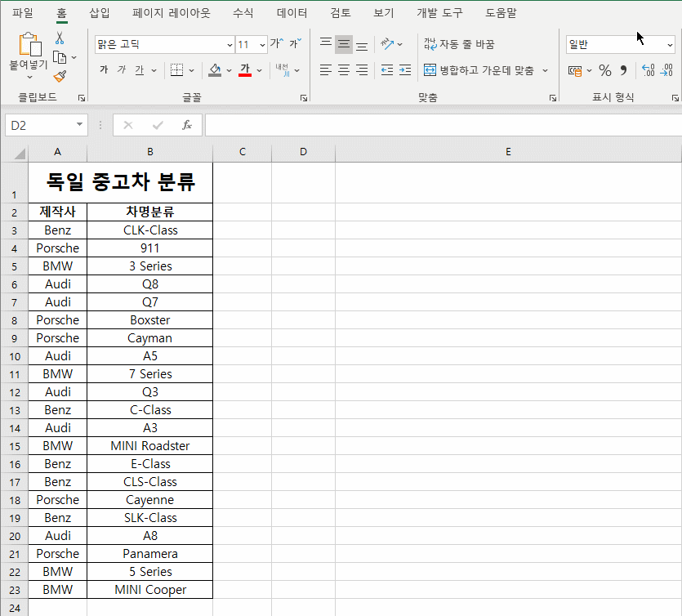Increase font size with larger 가 icon
This screenshot has width=682, height=616.
[276, 43]
